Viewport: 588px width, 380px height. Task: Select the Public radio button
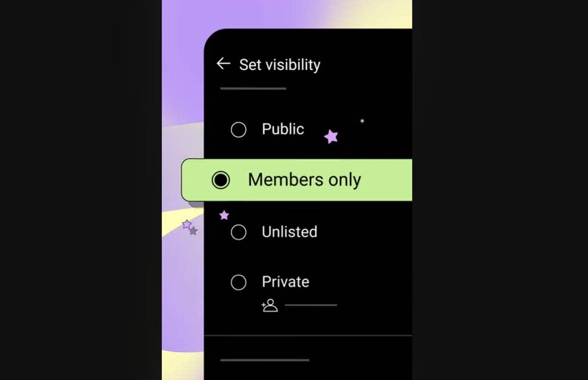pyautogui.click(x=239, y=130)
